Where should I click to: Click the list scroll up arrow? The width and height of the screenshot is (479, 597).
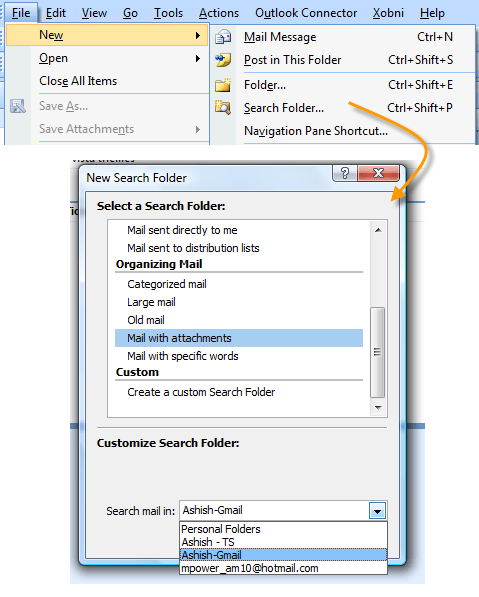pos(378,230)
